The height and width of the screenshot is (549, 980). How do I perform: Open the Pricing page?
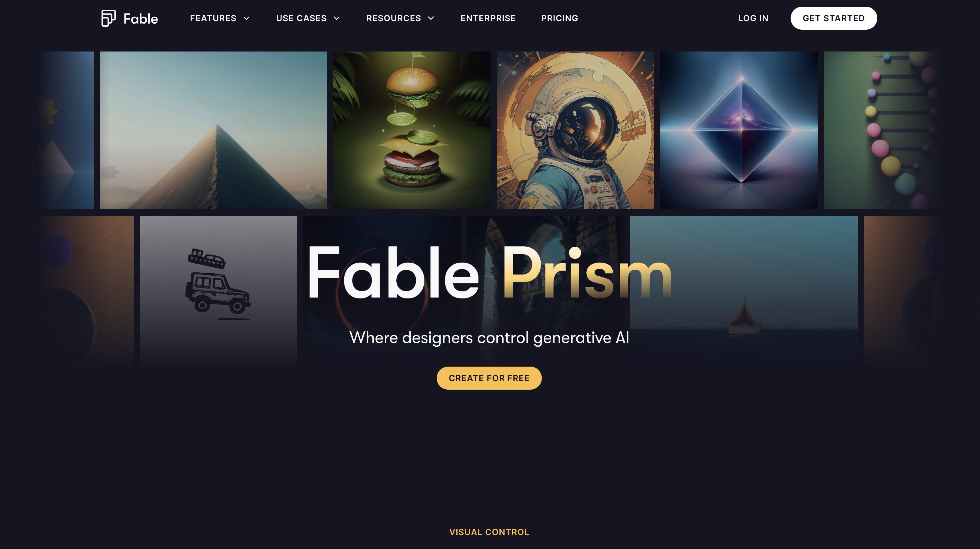(560, 18)
